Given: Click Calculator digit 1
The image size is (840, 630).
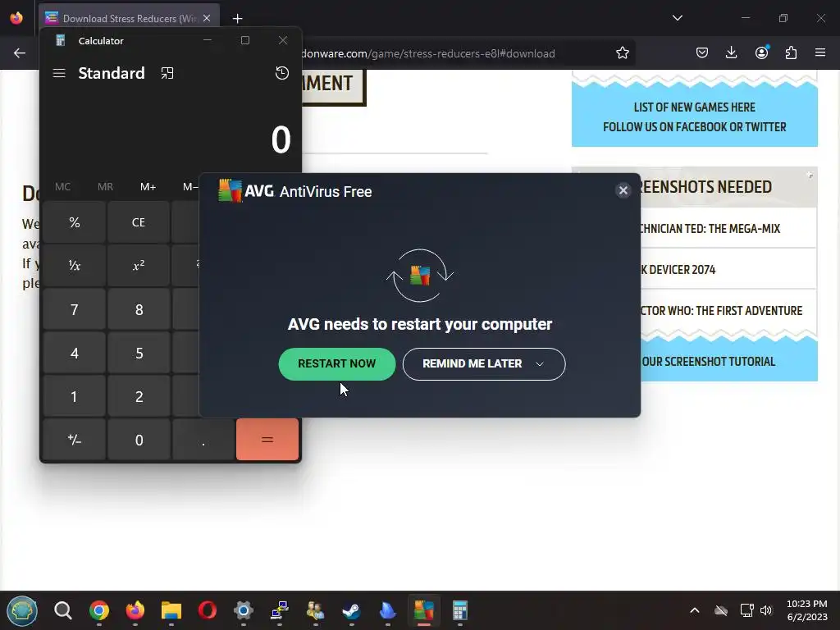Looking at the screenshot, I should point(74,396).
